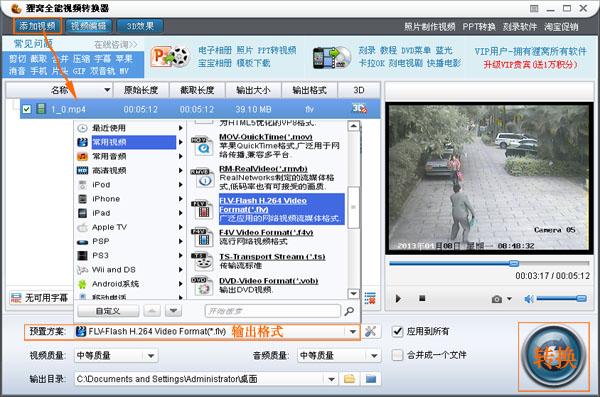Click the video seek progress slider

point(489,263)
